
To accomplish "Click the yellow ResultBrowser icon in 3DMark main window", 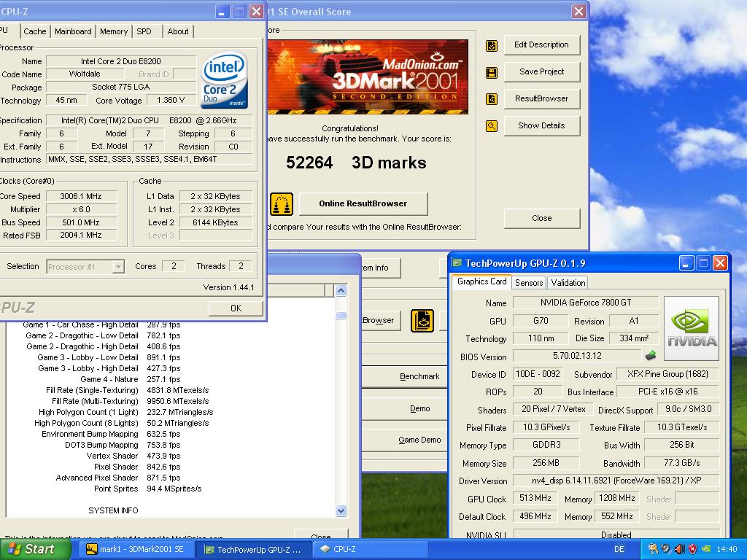I will coord(422,321).
